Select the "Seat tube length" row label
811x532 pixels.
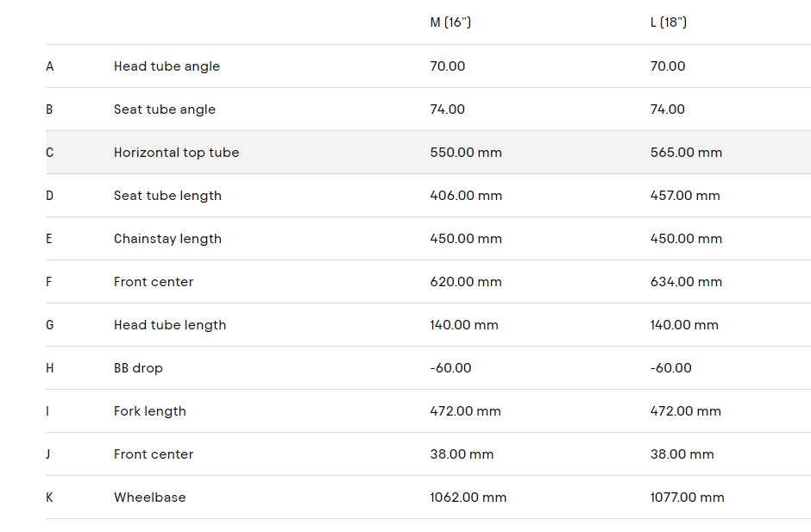167,196
